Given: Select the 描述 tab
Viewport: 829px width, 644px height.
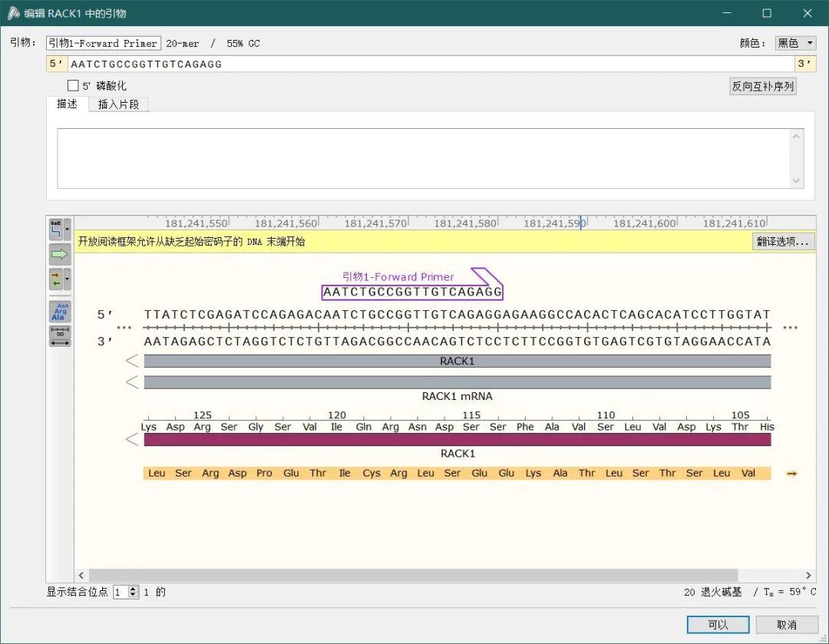Looking at the screenshot, I should coord(67,104).
